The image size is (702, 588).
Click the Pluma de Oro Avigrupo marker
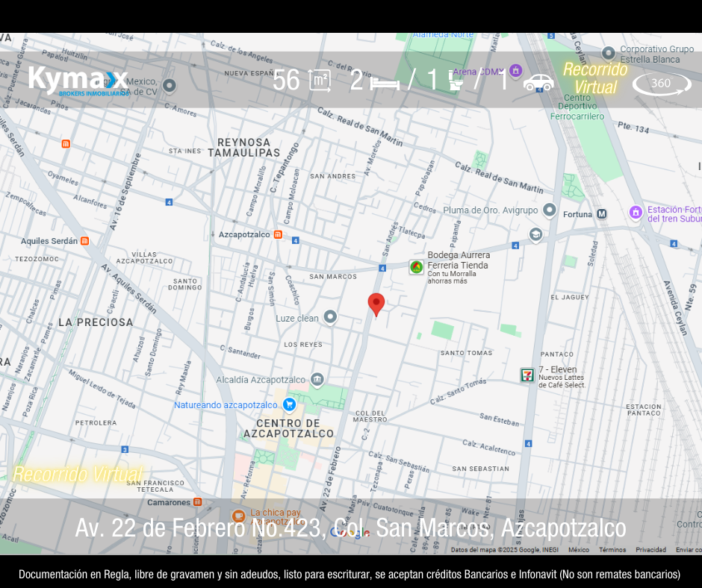(x=550, y=210)
